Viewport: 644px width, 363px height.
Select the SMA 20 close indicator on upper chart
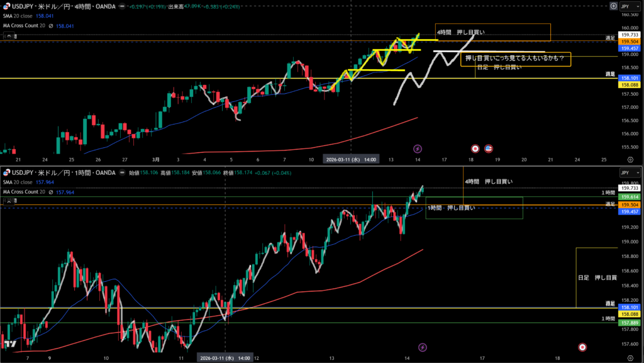pos(19,16)
